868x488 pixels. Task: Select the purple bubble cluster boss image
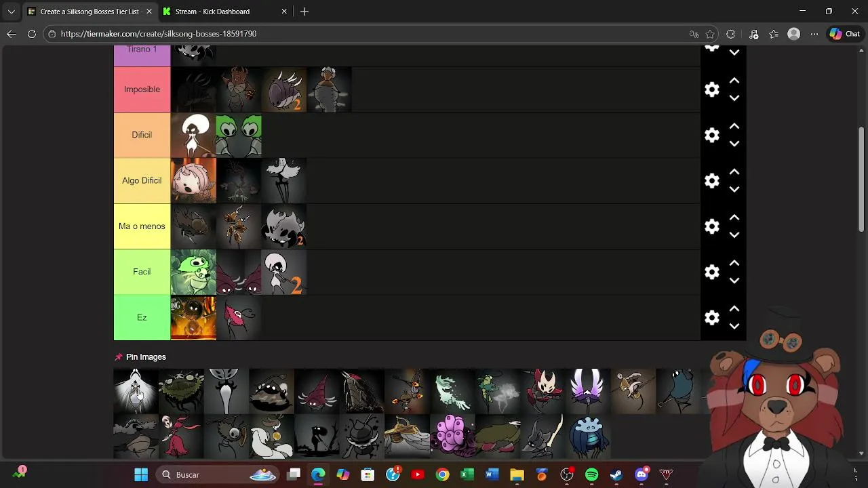tap(452, 436)
